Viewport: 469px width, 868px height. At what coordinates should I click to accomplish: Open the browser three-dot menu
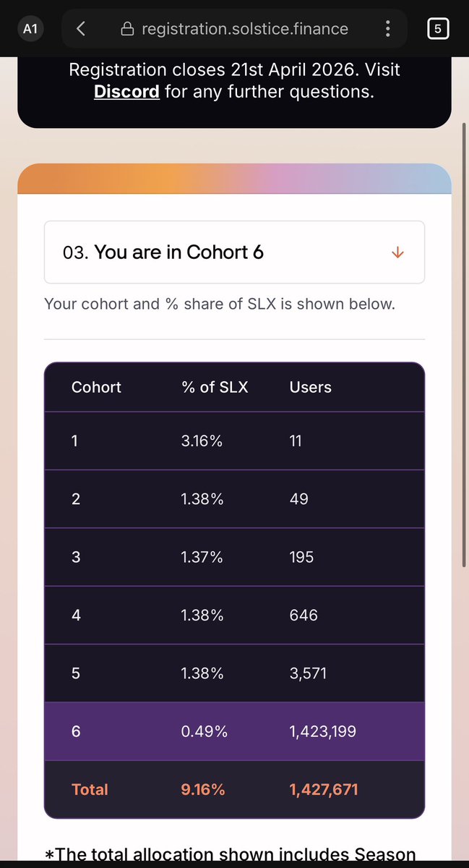[x=388, y=29]
